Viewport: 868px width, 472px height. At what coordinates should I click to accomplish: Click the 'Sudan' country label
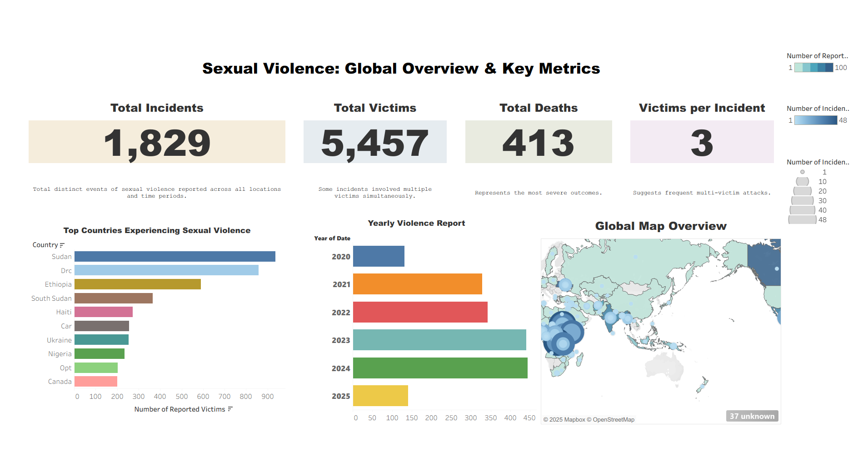coord(61,257)
